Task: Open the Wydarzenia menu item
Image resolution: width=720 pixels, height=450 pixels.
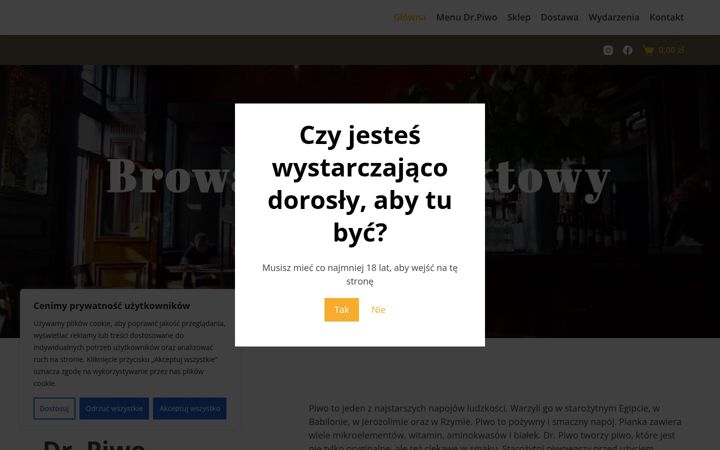Action: pos(613,17)
